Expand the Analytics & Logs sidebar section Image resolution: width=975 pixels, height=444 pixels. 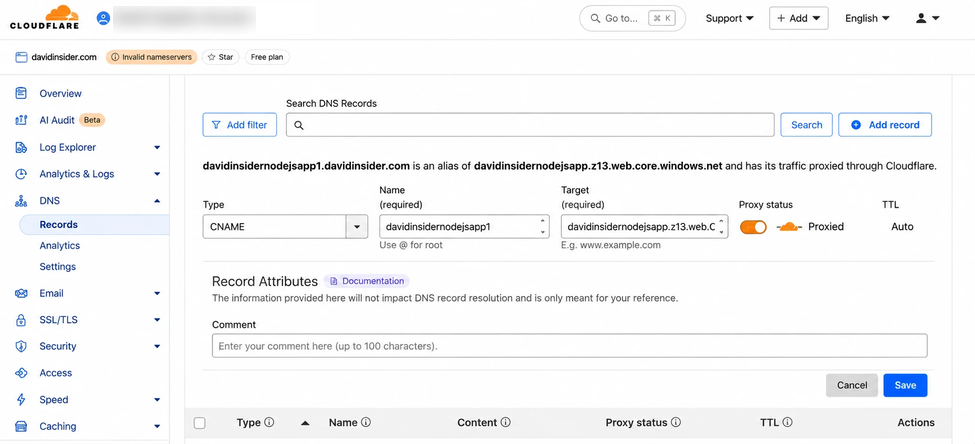(x=157, y=174)
